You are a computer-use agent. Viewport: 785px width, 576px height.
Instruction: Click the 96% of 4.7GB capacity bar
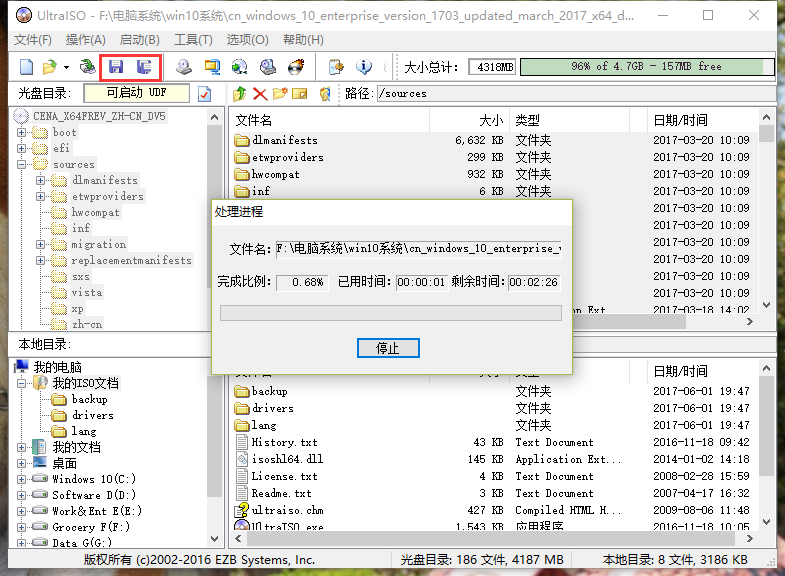(x=647, y=67)
